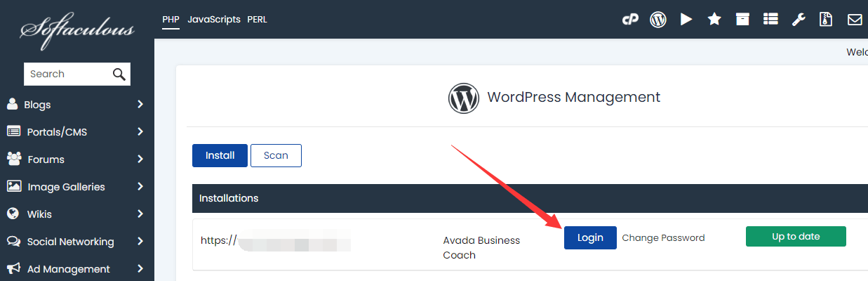Viewport: 868px width, 281px height.
Task: Expand the Ad Management category chevron
Action: click(140, 268)
